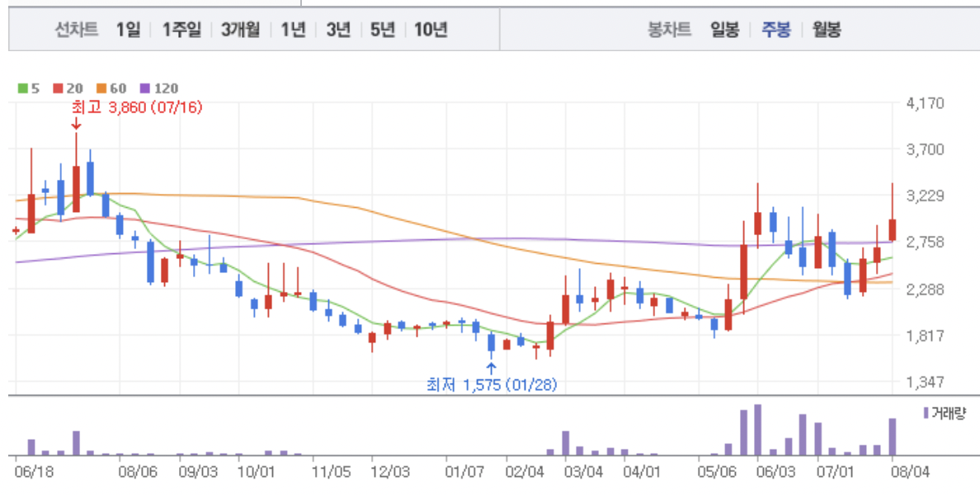The image size is (980, 495).
Task: Click the 06/03 date axis label
Action: [776, 472]
